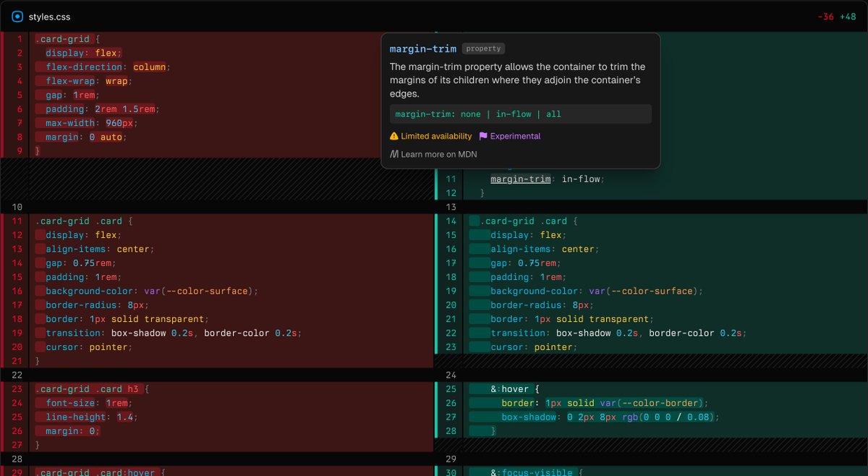Click the removed line padding: 2rem 1.5rem;
Screen dimensions: 868x476
click(102, 109)
